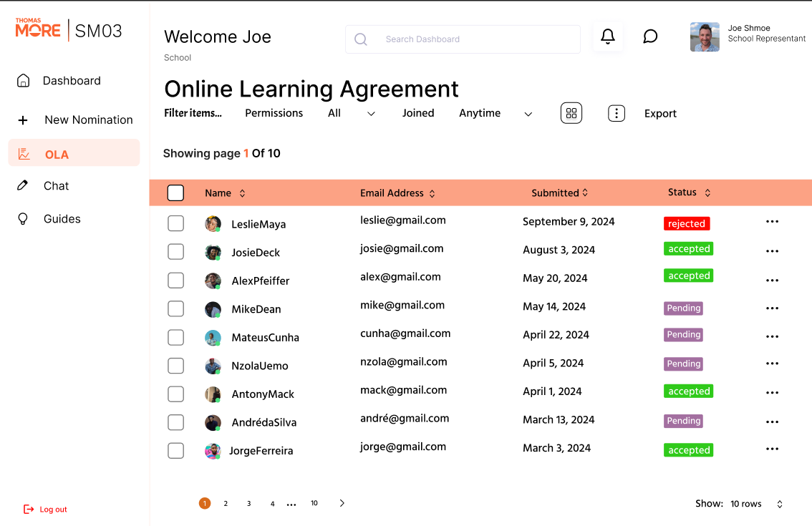Open the vertical three-dot options button
The height and width of the screenshot is (526, 812).
(617, 113)
